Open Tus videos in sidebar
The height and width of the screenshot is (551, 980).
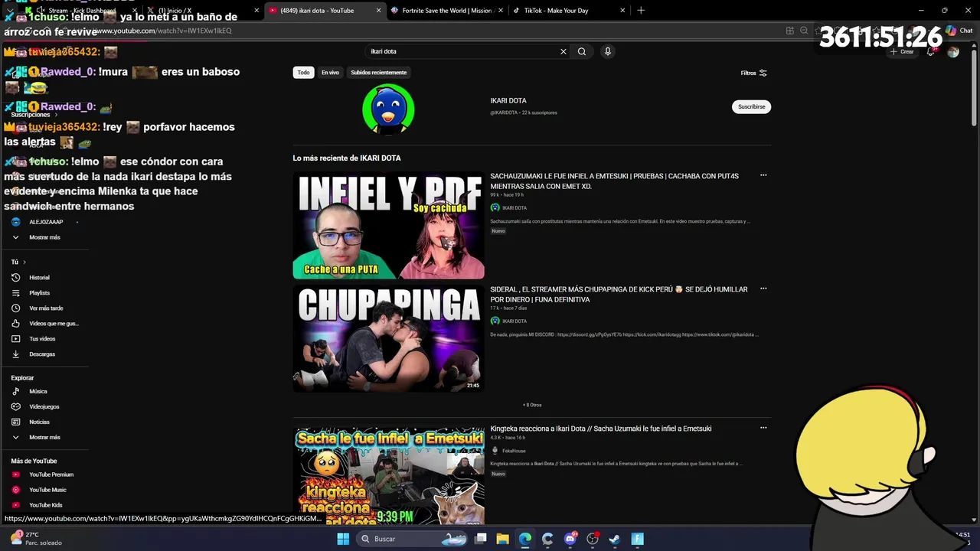pyautogui.click(x=42, y=338)
